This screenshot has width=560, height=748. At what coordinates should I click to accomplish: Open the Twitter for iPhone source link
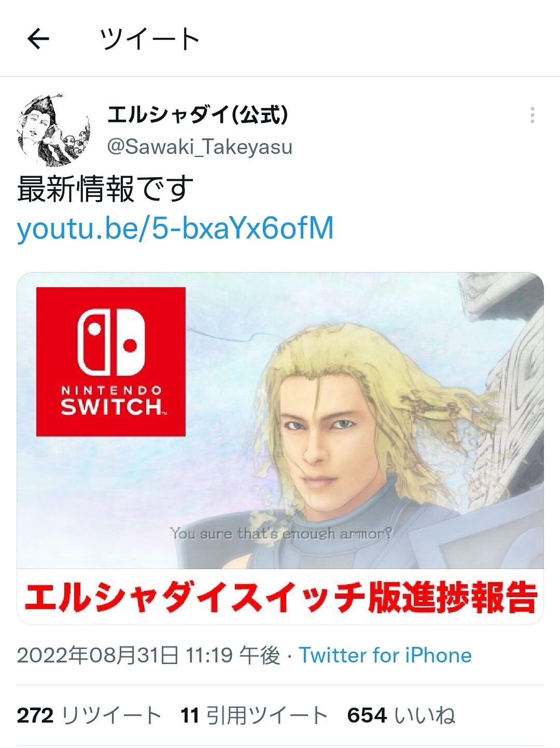[385, 655]
